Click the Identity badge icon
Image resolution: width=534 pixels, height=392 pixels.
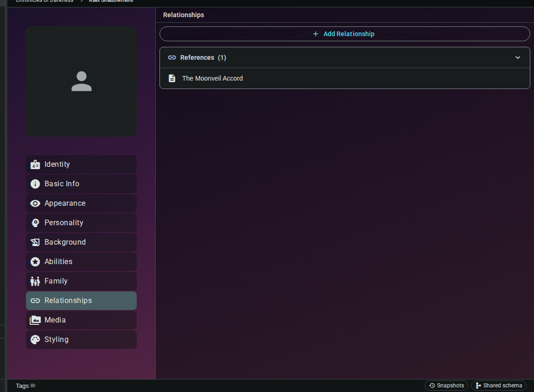point(35,164)
